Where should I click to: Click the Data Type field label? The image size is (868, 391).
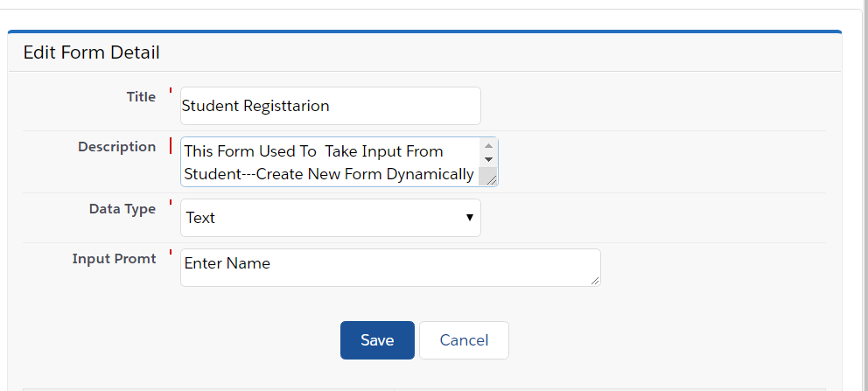coord(122,209)
